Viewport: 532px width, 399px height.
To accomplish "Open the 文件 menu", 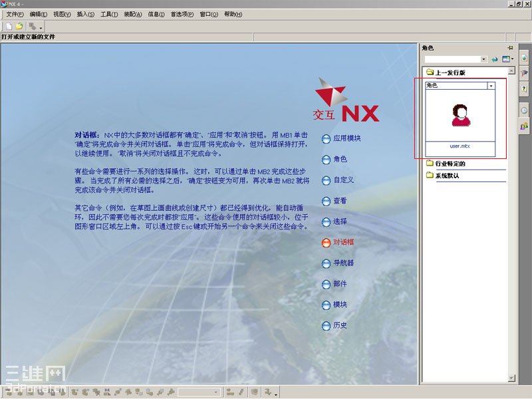I will (x=15, y=14).
